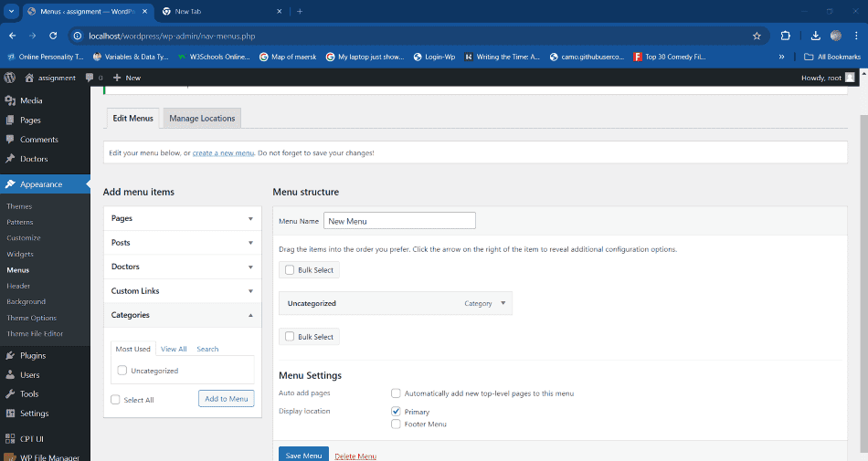Click the browser address bar URL
This screenshot has width=868, height=461.
172,36
